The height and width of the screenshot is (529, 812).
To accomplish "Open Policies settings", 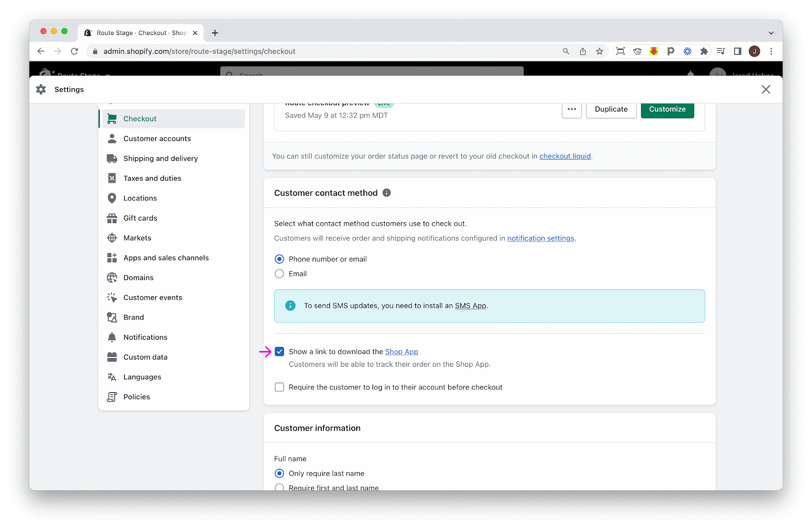I will (173, 397).
